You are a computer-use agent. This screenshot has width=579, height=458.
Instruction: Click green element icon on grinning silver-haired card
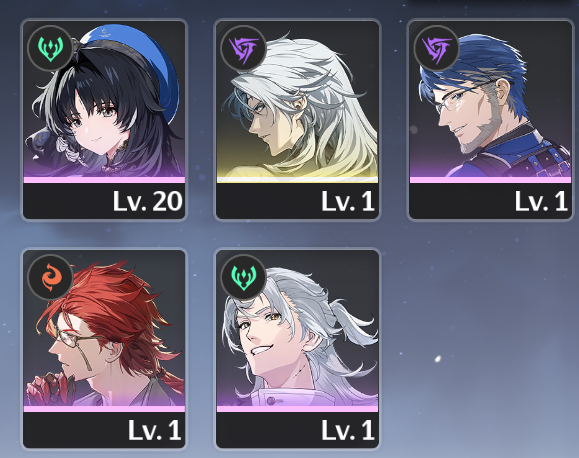point(243,277)
